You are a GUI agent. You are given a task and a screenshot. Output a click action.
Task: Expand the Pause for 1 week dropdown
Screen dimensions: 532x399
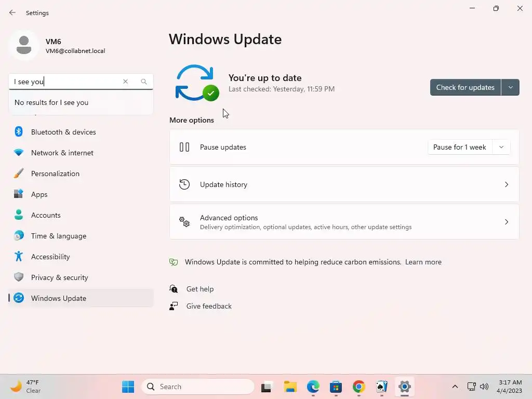(x=501, y=147)
